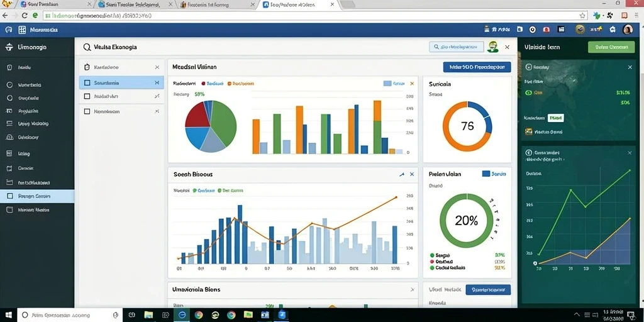644x322 pixels.
Task: Click the expand arrow icon in Soeah Bisoous panel
Action: [x=402, y=175]
